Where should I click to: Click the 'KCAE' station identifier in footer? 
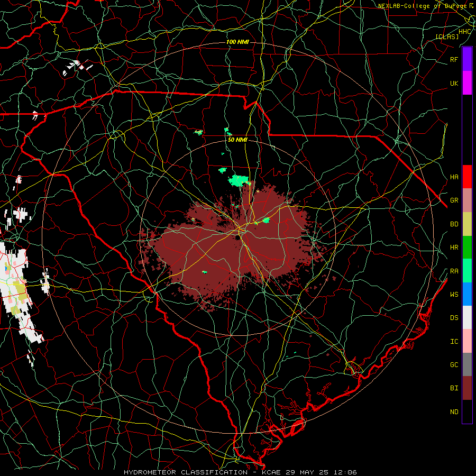[x=271, y=472]
